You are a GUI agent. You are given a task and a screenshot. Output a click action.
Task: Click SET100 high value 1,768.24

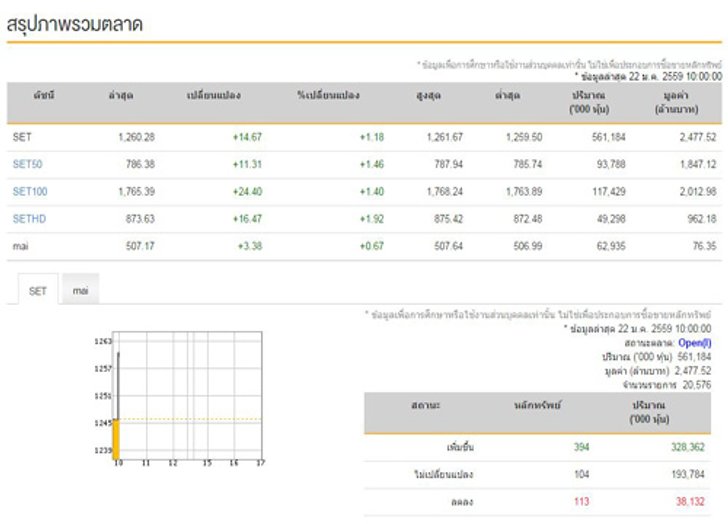445,191
